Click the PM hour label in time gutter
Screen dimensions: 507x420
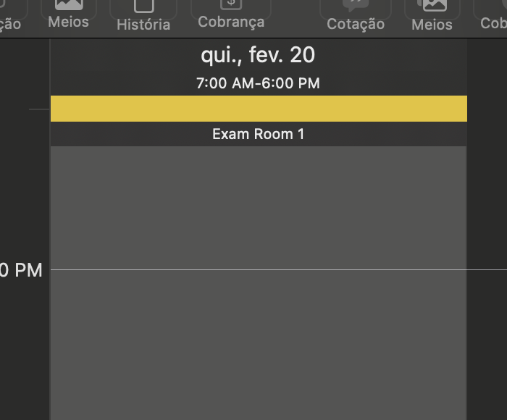21,270
